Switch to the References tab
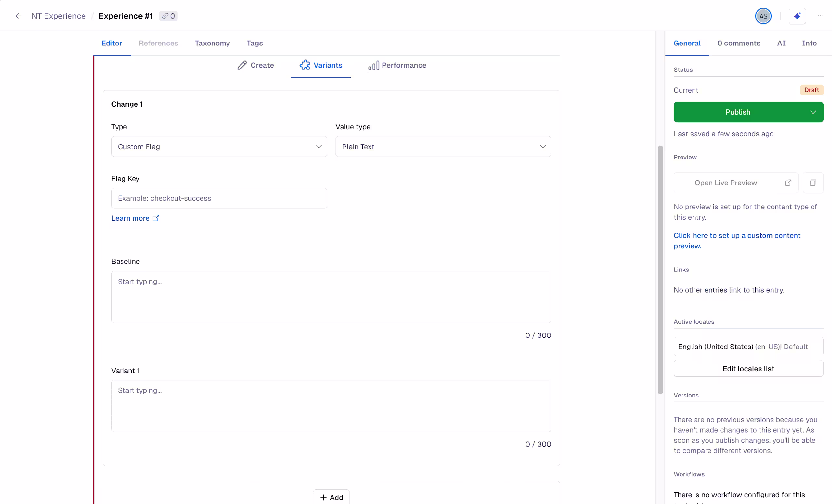 click(158, 43)
